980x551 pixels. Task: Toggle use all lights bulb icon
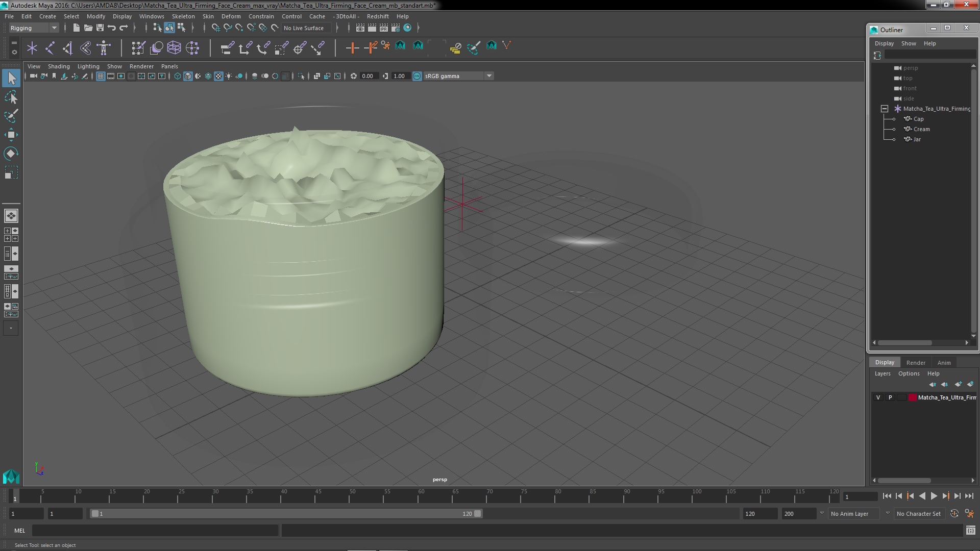[229, 76]
